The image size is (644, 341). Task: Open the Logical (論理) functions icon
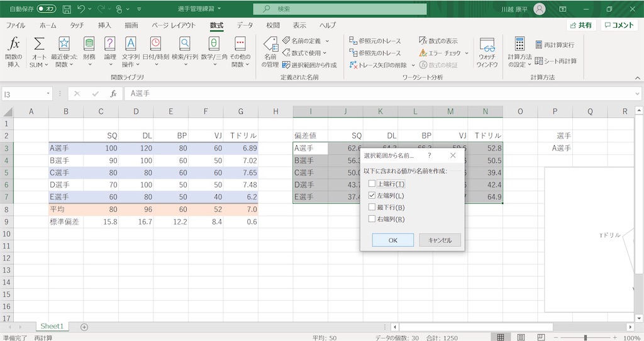tap(109, 43)
